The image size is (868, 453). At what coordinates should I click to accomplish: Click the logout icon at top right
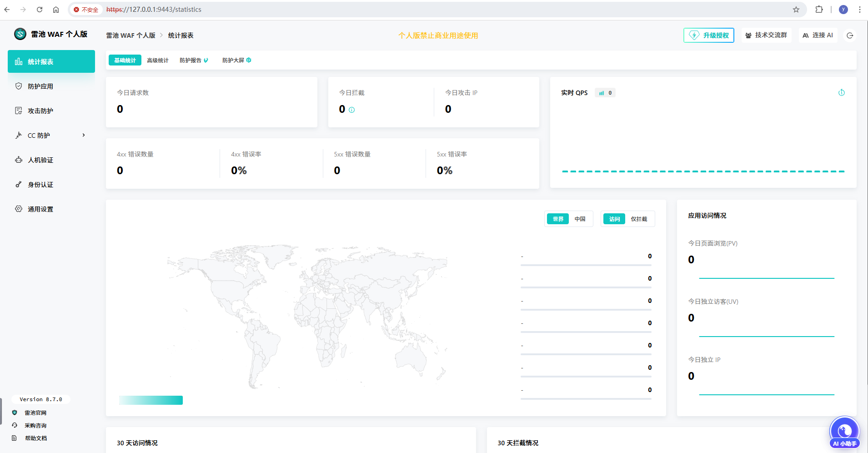coord(850,35)
